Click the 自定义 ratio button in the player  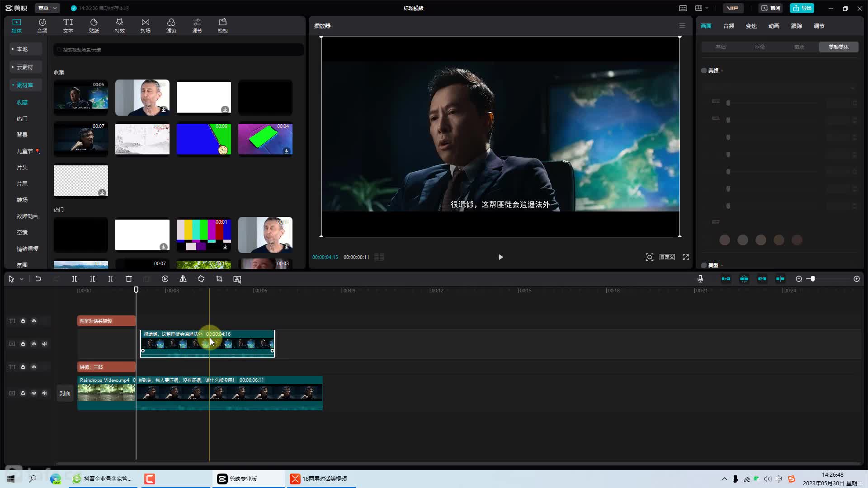(x=667, y=257)
